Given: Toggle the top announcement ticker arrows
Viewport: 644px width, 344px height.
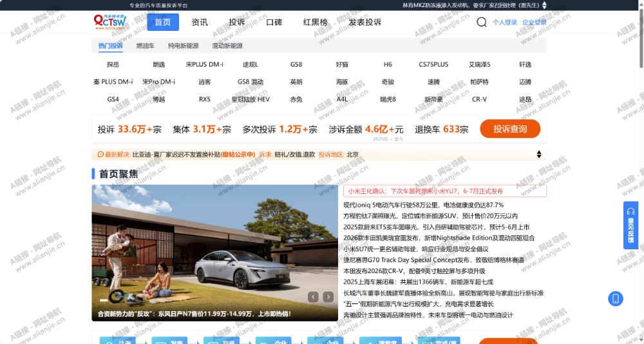Looking at the screenshot, I should [544, 5].
